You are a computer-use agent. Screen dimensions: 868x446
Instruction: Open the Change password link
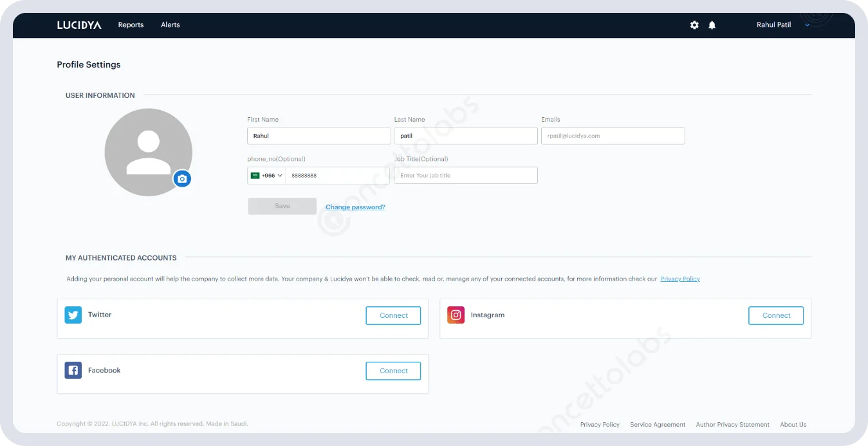click(355, 207)
